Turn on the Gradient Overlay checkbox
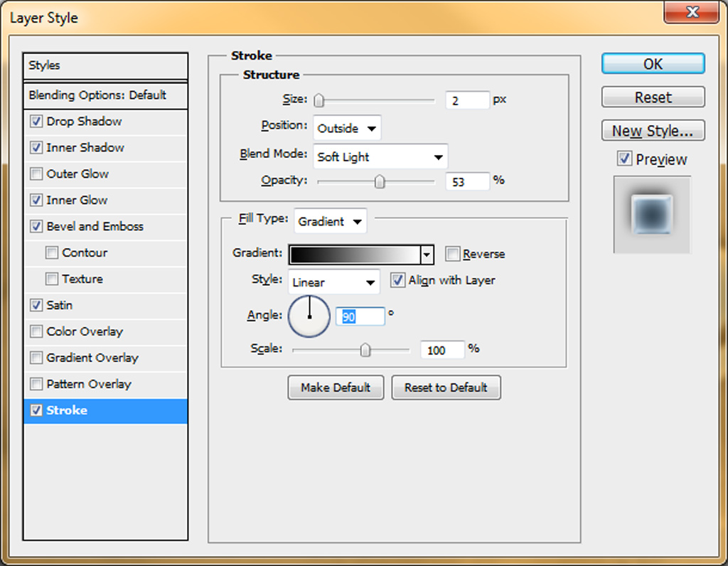The height and width of the screenshot is (566, 728). [36, 358]
